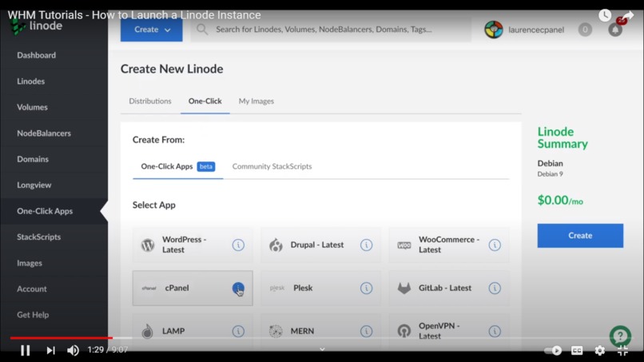Show info for LAMP app
Screen dimensions: 644x362
tap(238, 331)
